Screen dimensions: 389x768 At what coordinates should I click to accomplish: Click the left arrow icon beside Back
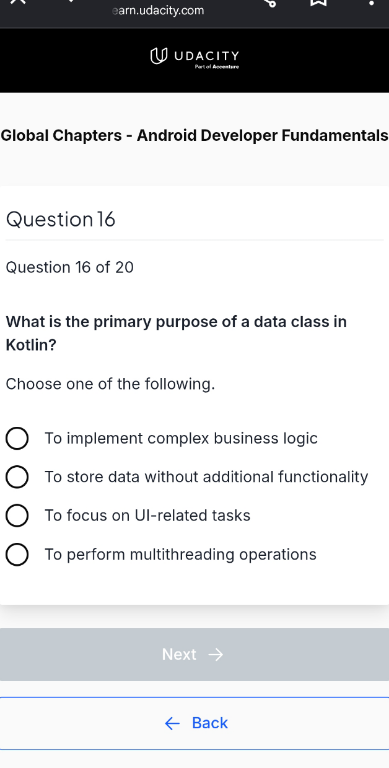pos(172,723)
